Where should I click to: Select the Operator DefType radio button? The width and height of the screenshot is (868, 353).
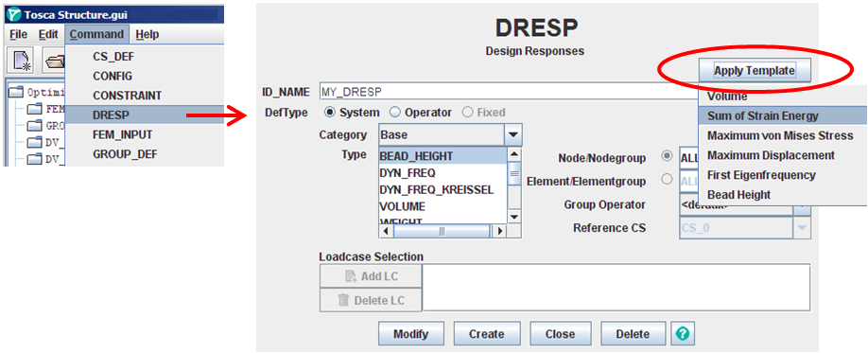pyautogui.click(x=395, y=113)
